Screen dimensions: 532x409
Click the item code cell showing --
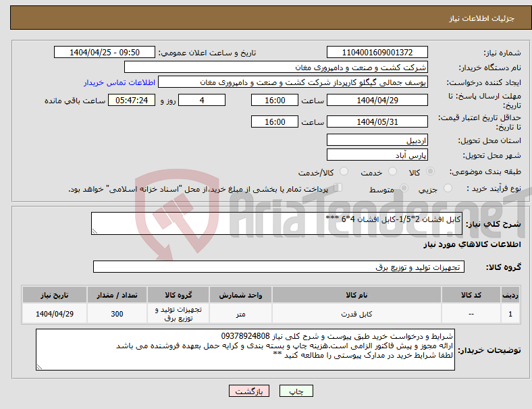[471, 314]
